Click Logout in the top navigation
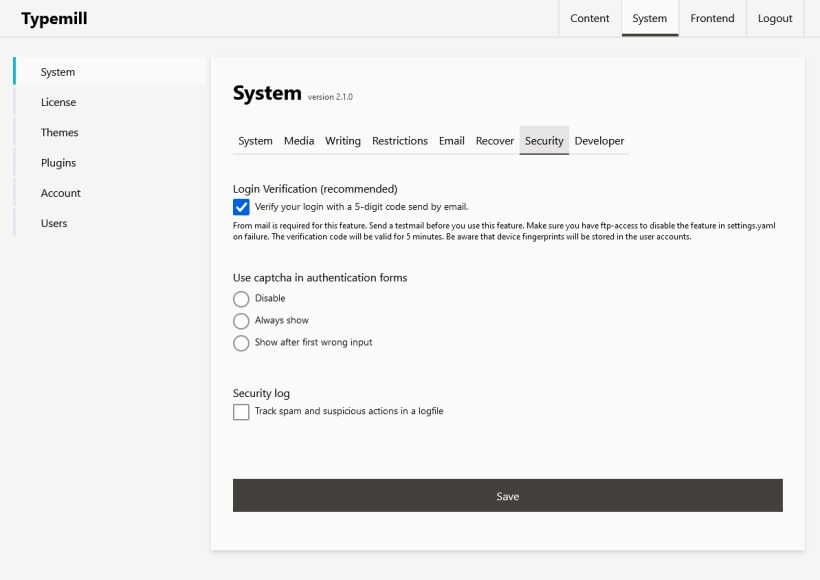This screenshot has height=580, width=820. (x=775, y=18)
